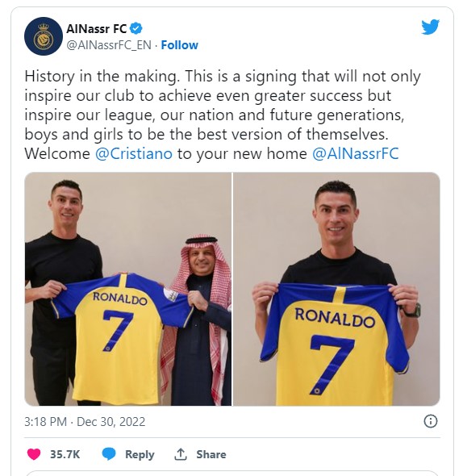The height and width of the screenshot is (476, 463).
Task: Click the 35.7K likes count
Action: (x=65, y=454)
